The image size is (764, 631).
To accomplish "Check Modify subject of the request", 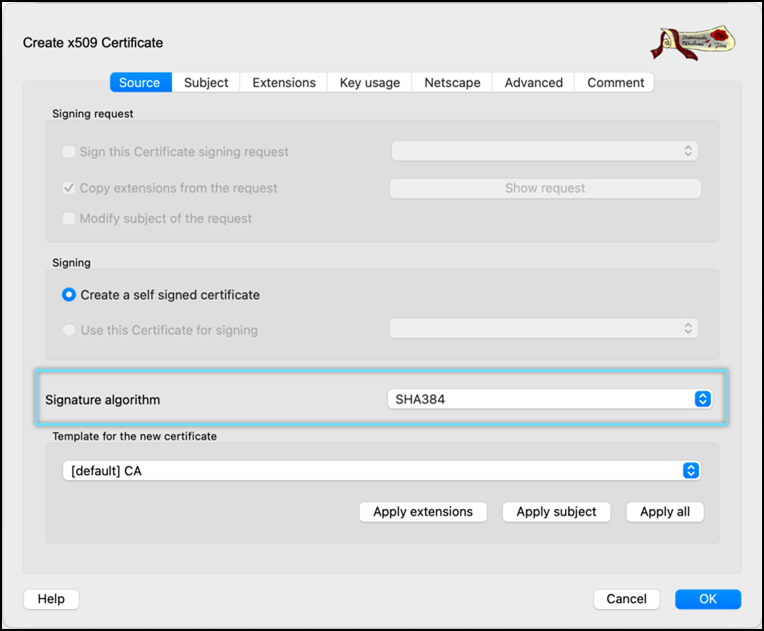I will tap(69, 218).
